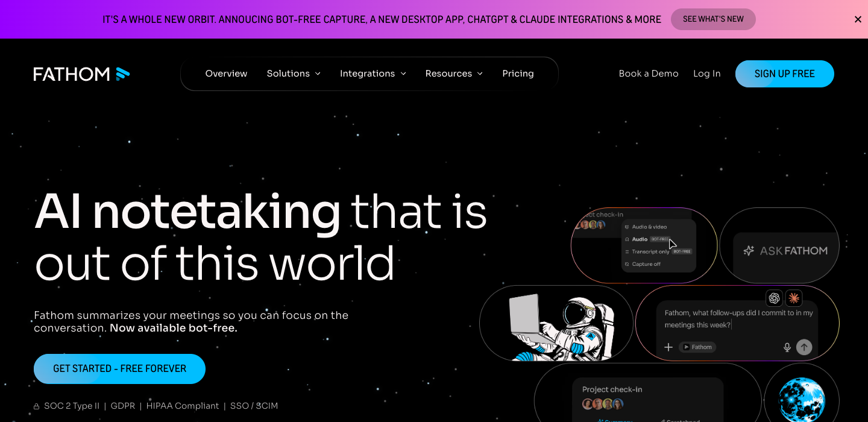The height and width of the screenshot is (422, 868).
Task: Click the Fathom chip in the chat box
Action: (x=697, y=347)
